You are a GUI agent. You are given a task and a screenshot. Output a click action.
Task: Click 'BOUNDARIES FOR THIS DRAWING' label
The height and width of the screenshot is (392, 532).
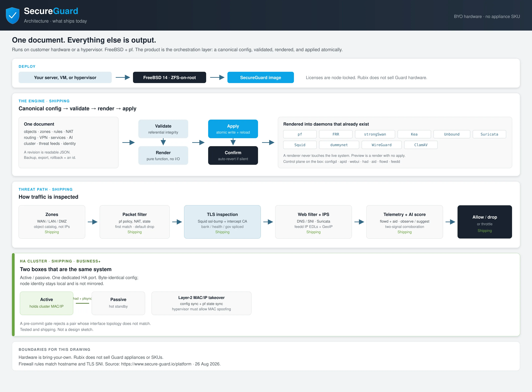[x=54, y=349]
